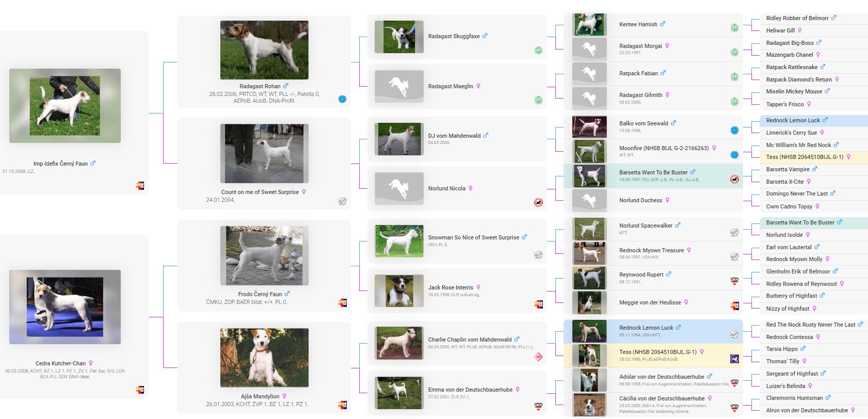Click the Jack Rose Interris name
Image resolution: width=868 pixels, height=419 pixels.
[x=451, y=287]
